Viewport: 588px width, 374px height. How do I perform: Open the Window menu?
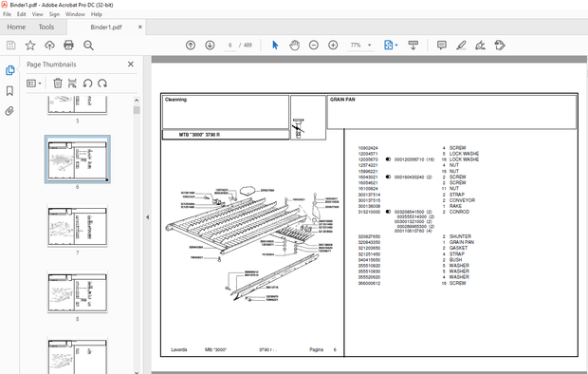(x=75, y=14)
